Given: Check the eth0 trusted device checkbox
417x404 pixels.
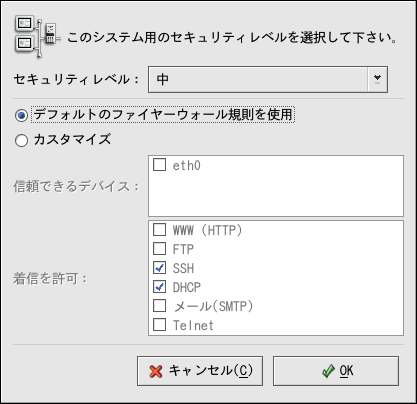Looking at the screenshot, I should point(160,164).
